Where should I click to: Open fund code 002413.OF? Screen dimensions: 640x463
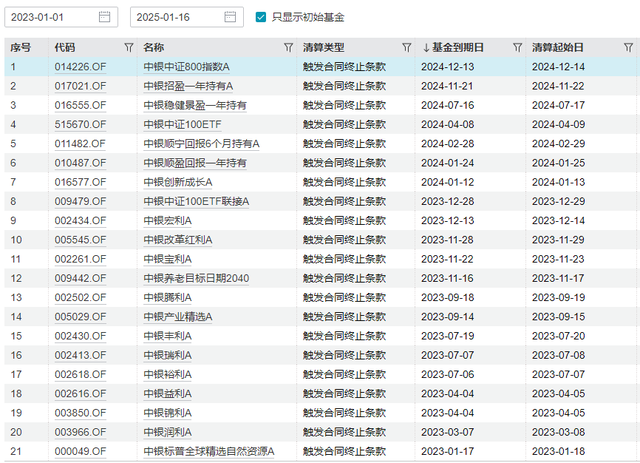[x=80, y=355]
